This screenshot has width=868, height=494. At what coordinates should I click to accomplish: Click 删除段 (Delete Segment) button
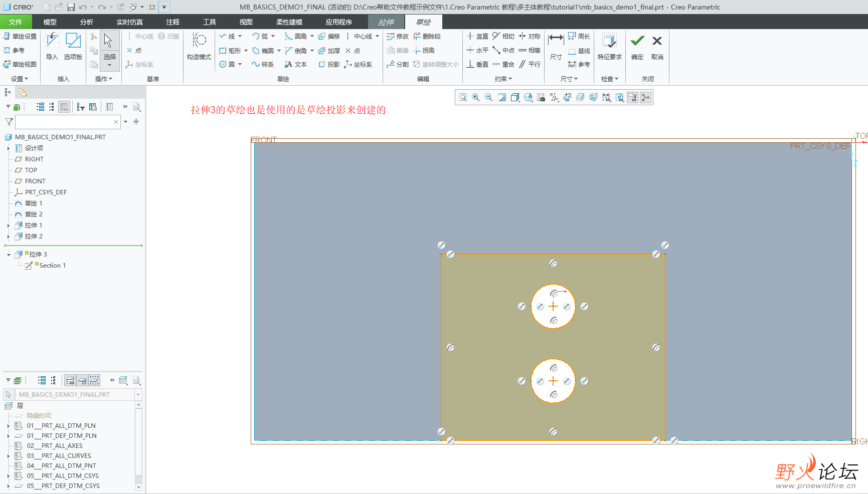[x=427, y=36]
